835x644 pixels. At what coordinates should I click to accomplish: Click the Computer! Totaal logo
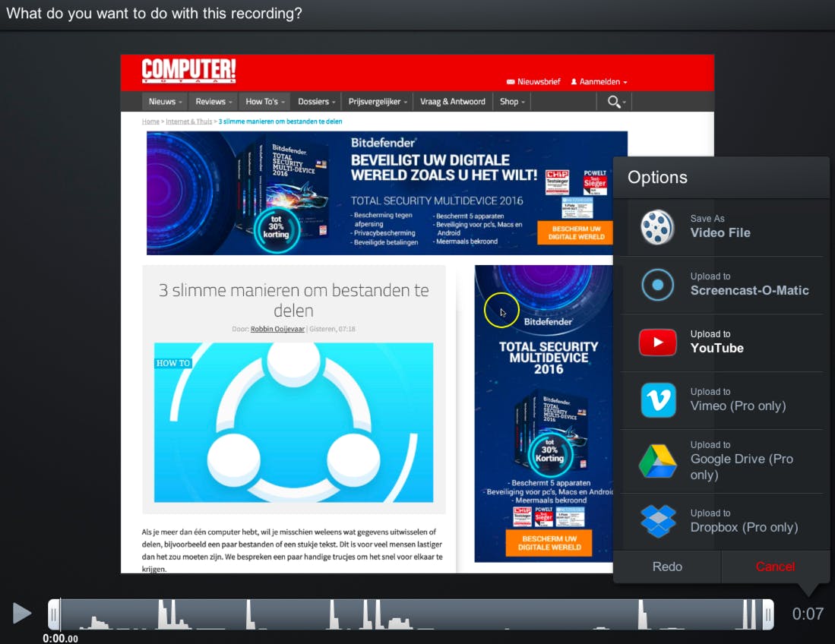(188, 71)
